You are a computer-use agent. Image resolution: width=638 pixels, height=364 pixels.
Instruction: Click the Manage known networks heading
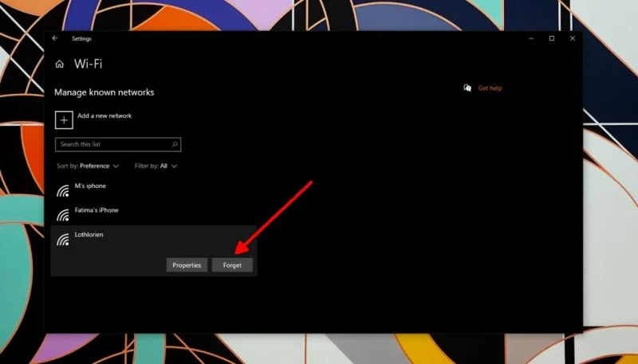tap(104, 92)
